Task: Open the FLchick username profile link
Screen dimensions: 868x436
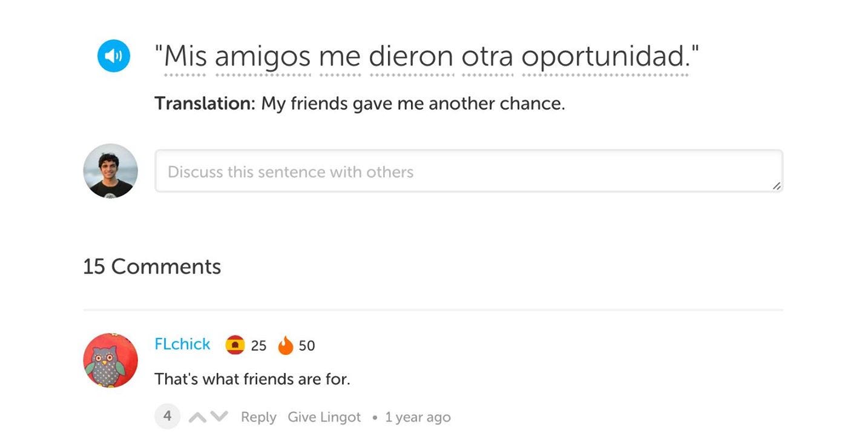Action: (182, 344)
